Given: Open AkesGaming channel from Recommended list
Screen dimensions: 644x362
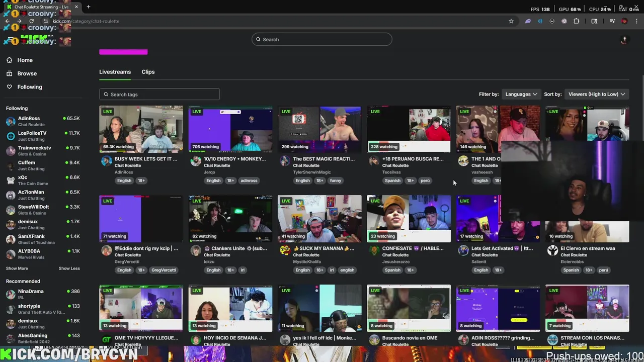Looking at the screenshot, I should [x=43, y=338].
